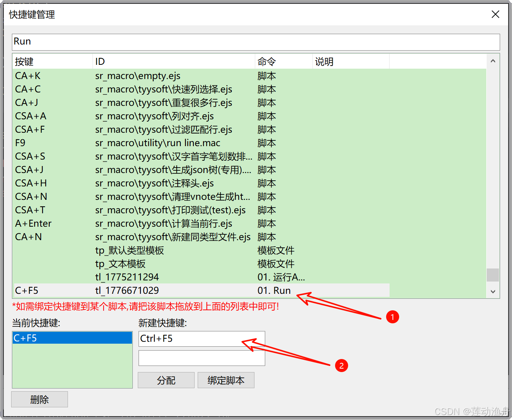The image size is (512, 420).
Task: Close the 快捷键管理 dialog
Action: click(495, 14)
